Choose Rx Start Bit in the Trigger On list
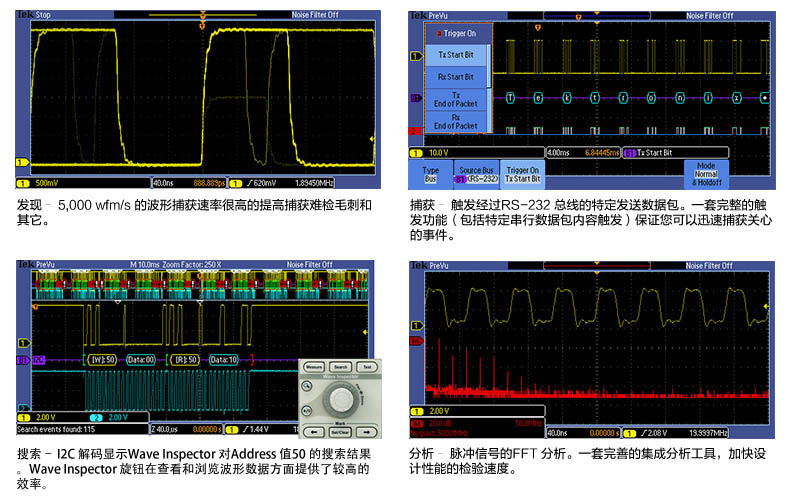Image resolution: width=790 pixels, height=501 pixels. click(456, 76)
